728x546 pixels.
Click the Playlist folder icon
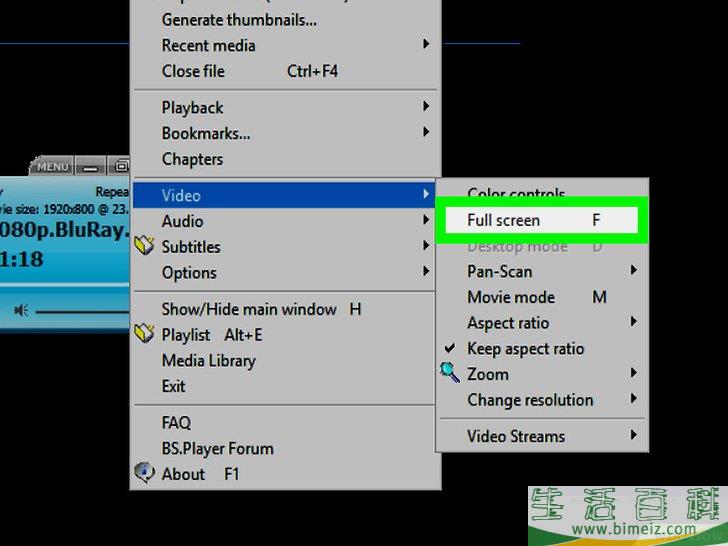pos(145,334)
